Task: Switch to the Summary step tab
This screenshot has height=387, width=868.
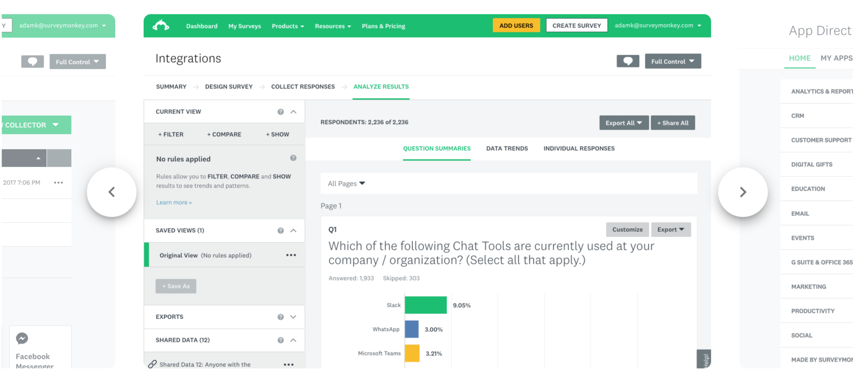Action: point(171,87)
